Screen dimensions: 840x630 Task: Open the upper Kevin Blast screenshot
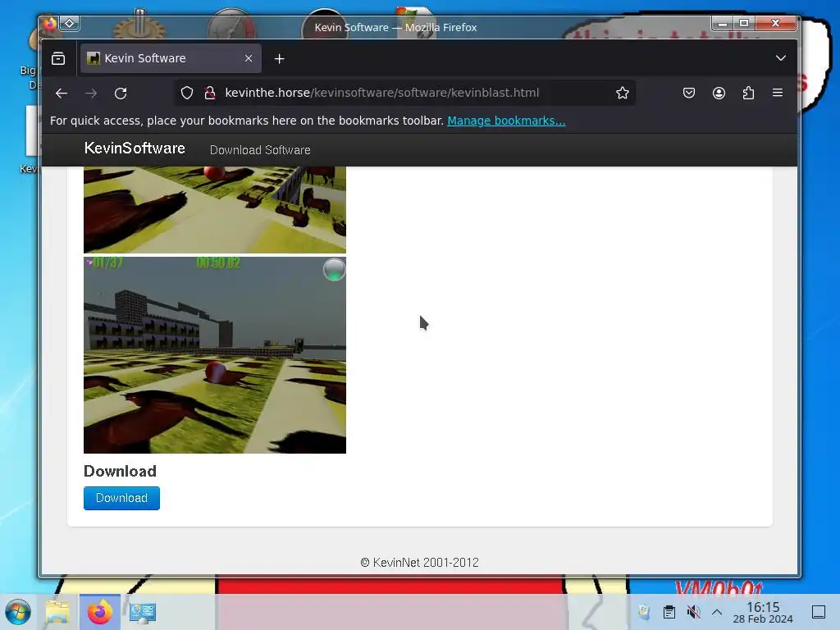215,209
